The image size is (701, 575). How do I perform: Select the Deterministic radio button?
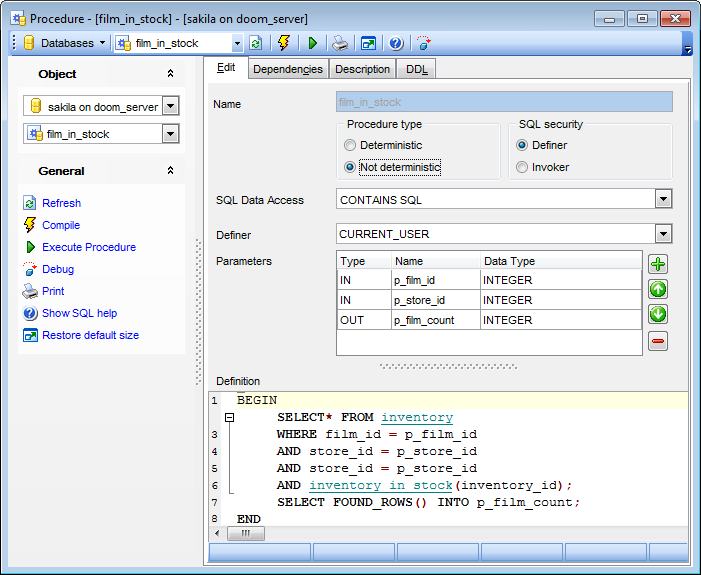point(351,145)
